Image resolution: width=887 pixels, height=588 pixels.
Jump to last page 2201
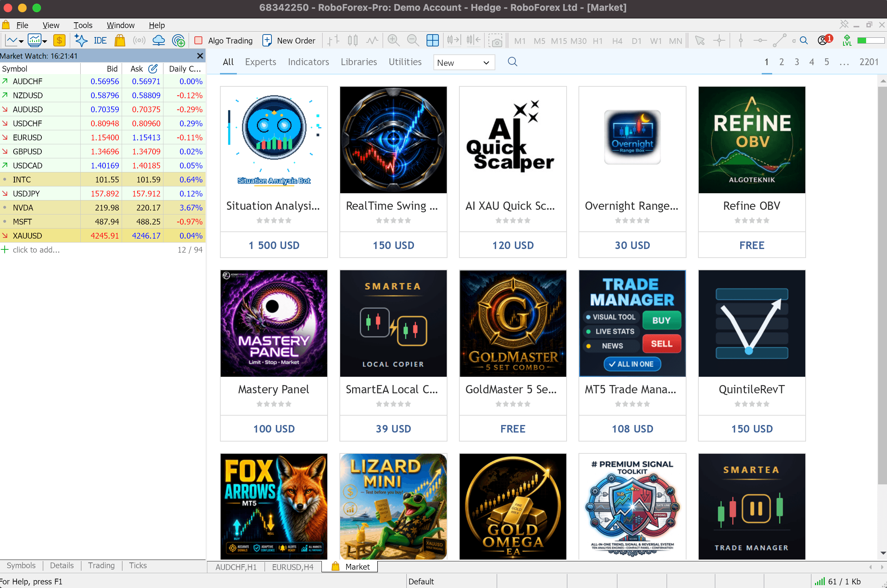(869, 62)
